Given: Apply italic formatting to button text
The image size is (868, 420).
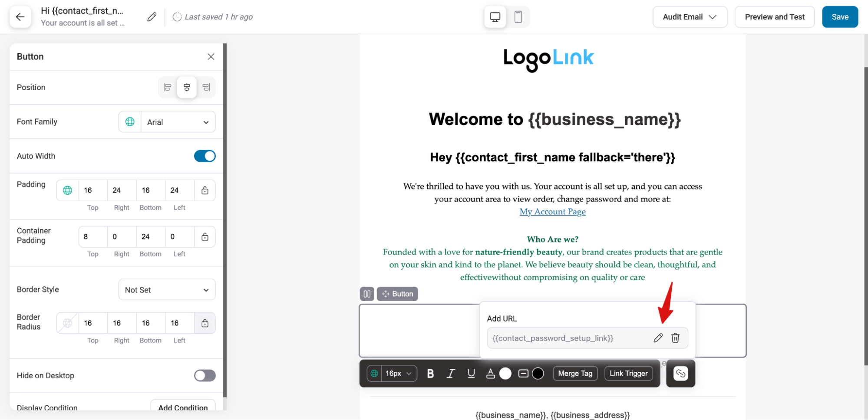Looking at the screenshot, I should click(451, 373).
